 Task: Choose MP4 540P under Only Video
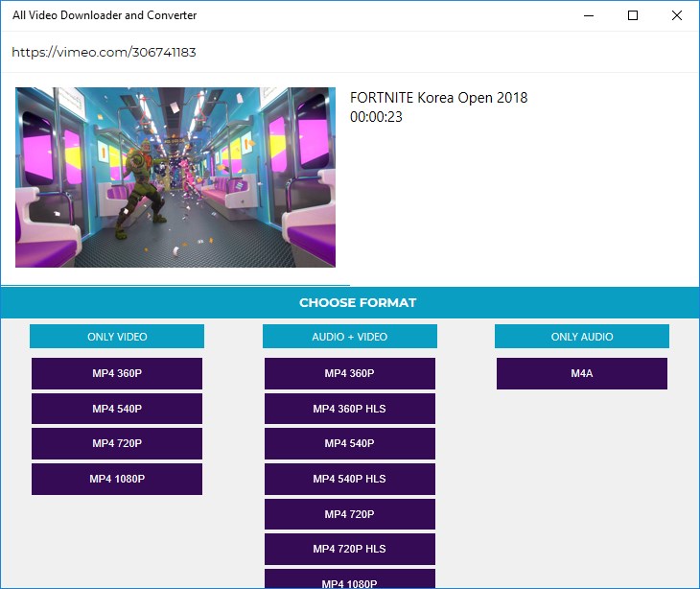coord(117,409)
